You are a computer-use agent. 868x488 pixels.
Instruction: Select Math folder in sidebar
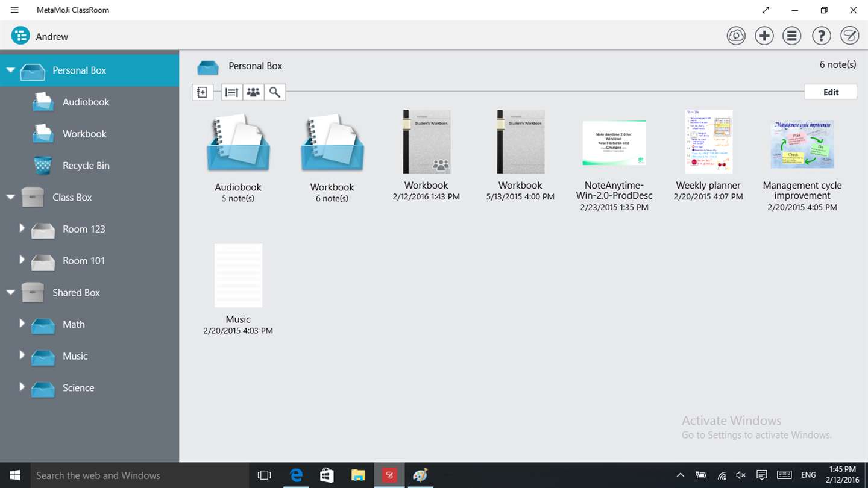pos(90,324)
